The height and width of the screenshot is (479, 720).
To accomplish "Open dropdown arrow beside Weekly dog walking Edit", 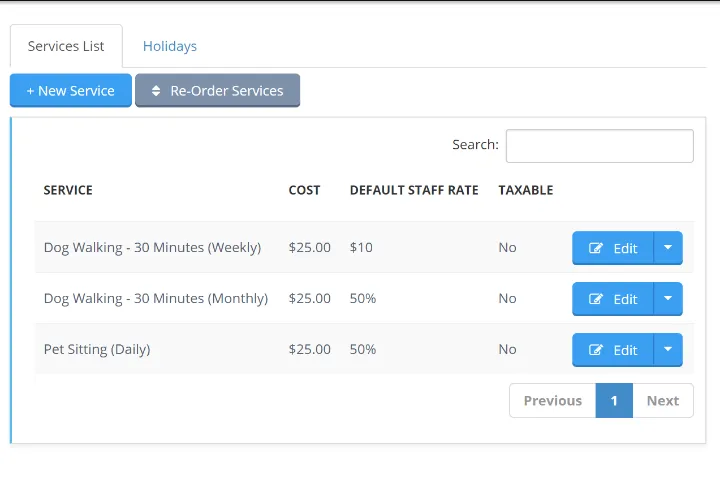I will (x=668, y=248).
